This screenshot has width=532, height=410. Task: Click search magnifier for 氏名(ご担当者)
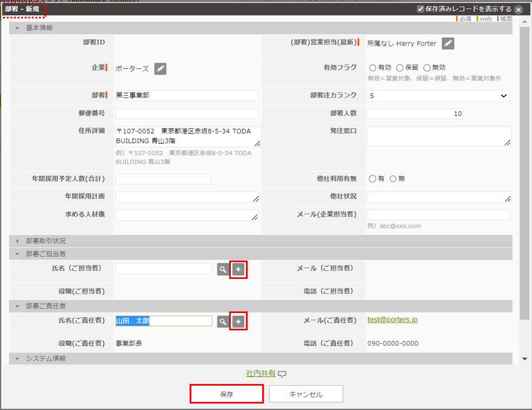(x=223, y=269)
